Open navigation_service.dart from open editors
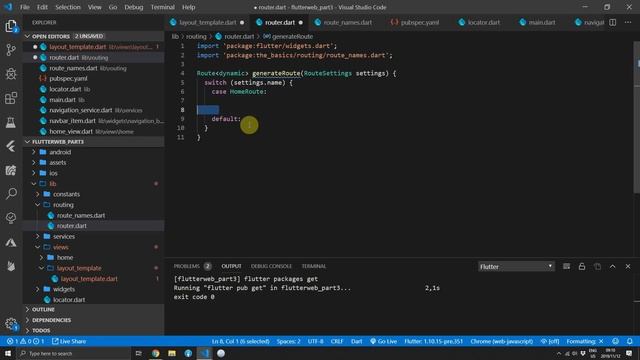Image resolution: width=640 pixels, height=360 pixels. coord(93,110)
